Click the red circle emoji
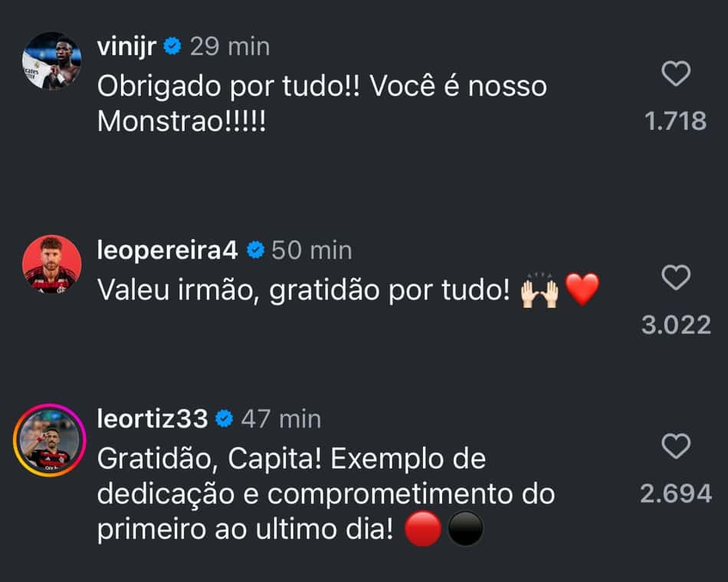Screen dimensions: 728x582 click(x=422, y=528)
